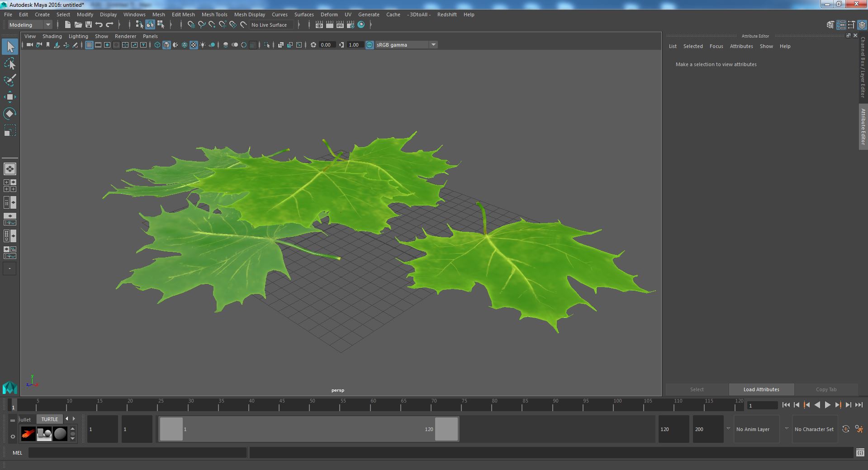Screen dimensions: 868x470
Task: Click the Load Attributes button
Action: tap(761, 389)
